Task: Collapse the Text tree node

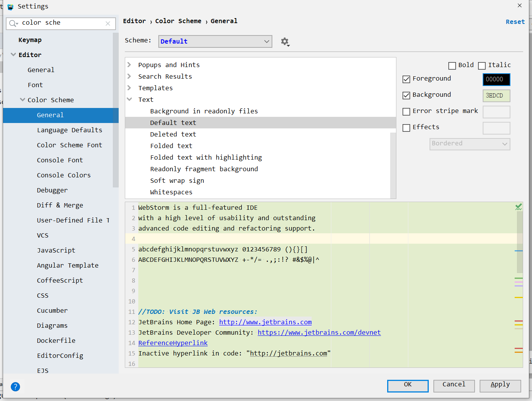Action: click(x=129, y=99)
